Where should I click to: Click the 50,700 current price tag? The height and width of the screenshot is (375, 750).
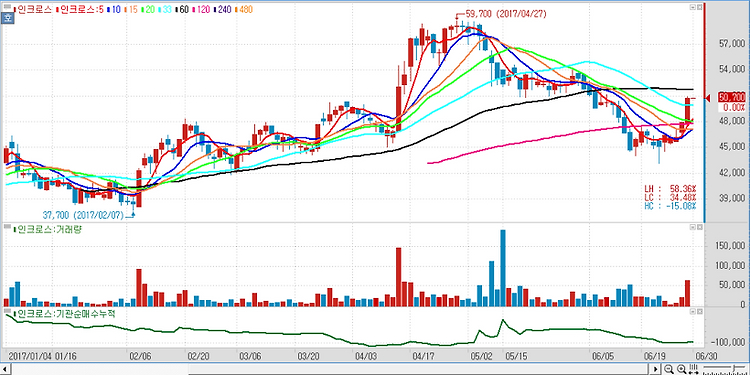pyautogui.click(x=731, y=98)
